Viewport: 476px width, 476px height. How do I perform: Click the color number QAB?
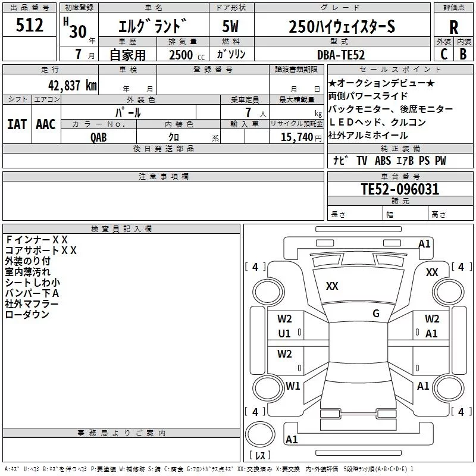(x=99, y=137)
